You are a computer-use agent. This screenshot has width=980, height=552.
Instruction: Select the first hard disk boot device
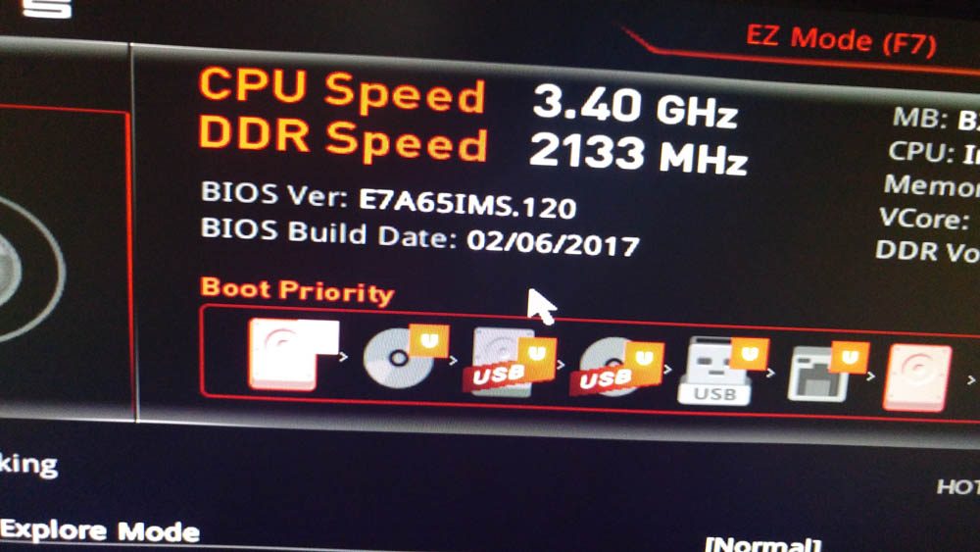[292, 354]
